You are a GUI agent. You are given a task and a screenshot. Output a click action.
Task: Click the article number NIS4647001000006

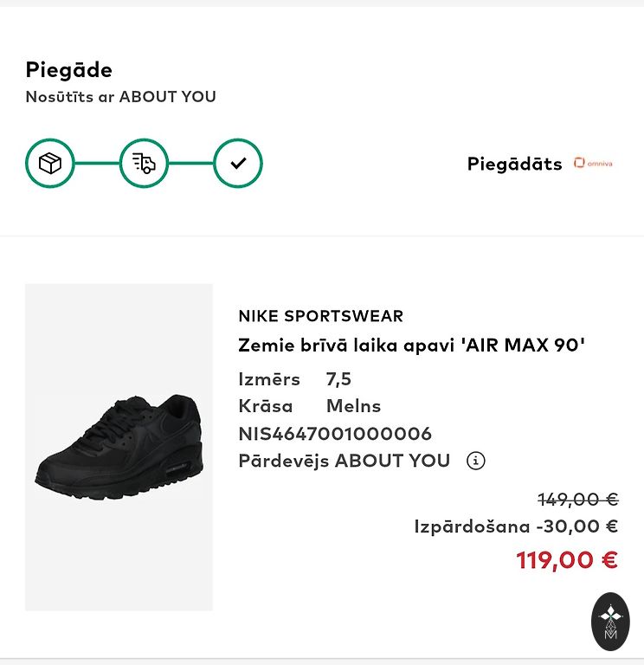(334, 434)
